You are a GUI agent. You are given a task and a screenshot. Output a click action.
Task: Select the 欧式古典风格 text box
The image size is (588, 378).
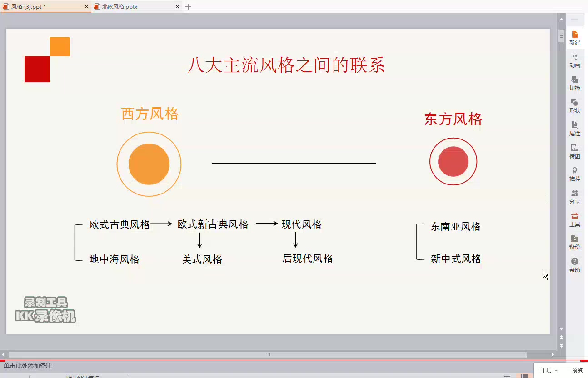coord(120,224)
